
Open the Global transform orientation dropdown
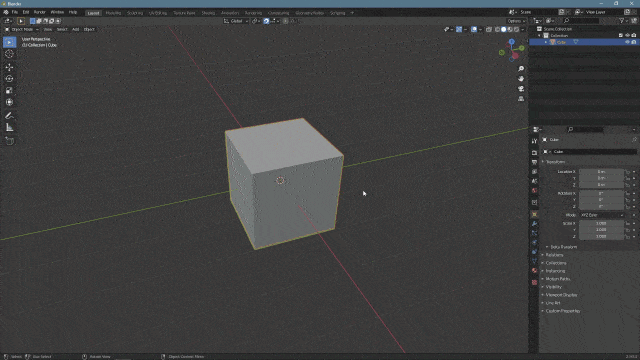click(236, 21)
